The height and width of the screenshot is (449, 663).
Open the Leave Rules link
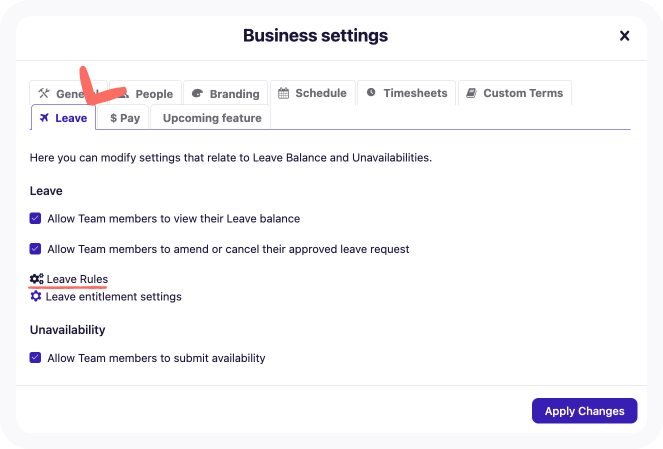tap(77, 279)
